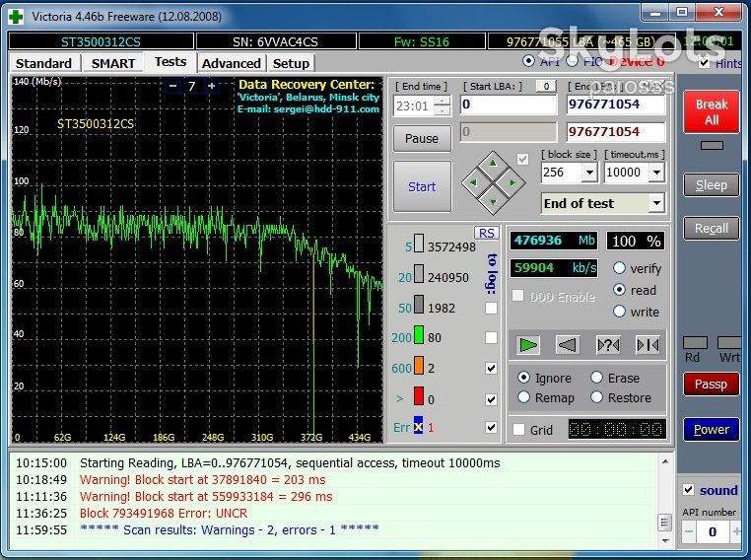The width and height of the screenshot is (751, 560).
Task: Open the End of test dropdown
Action: (656, 203)
